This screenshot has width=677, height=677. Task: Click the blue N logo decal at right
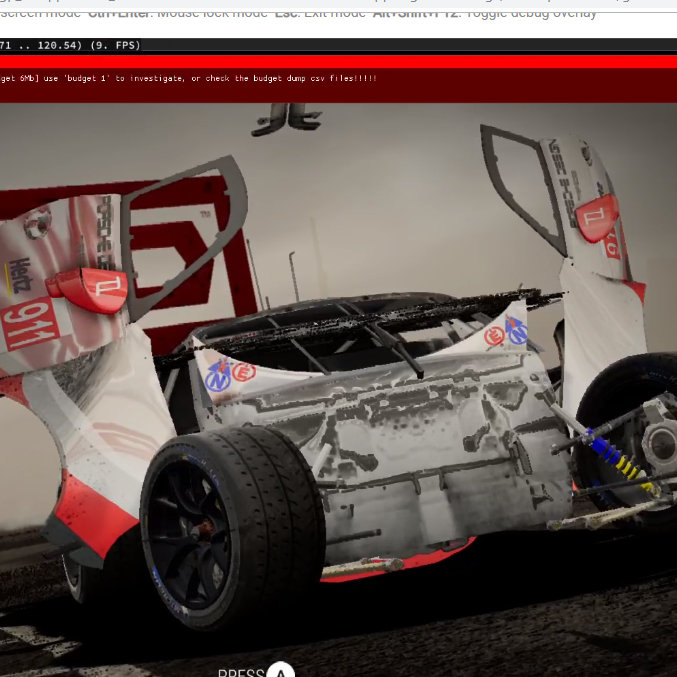517,330
